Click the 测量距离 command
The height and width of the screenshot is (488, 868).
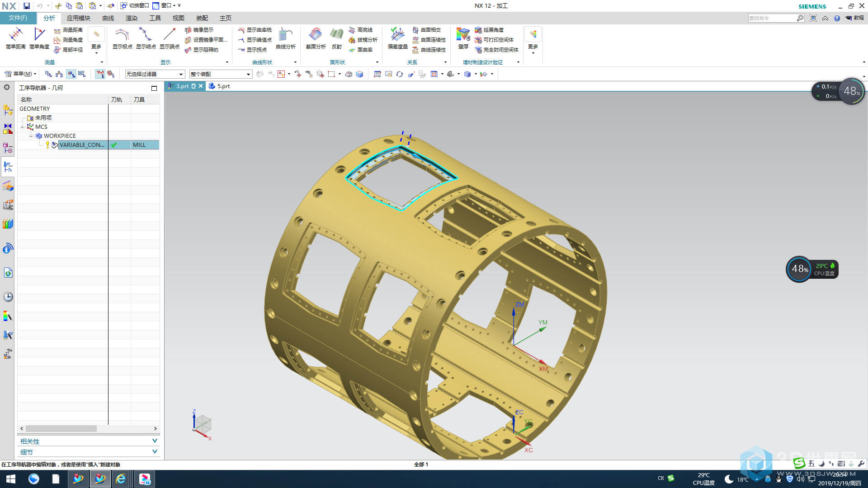point(68,30)
